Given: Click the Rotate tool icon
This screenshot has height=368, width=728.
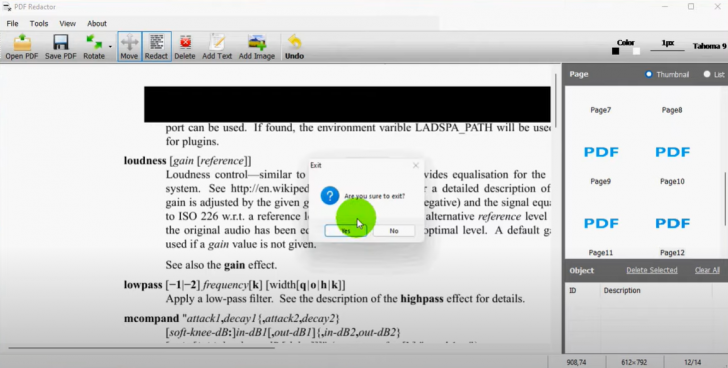Looking at the screenshot, I should tap(94, 46).
